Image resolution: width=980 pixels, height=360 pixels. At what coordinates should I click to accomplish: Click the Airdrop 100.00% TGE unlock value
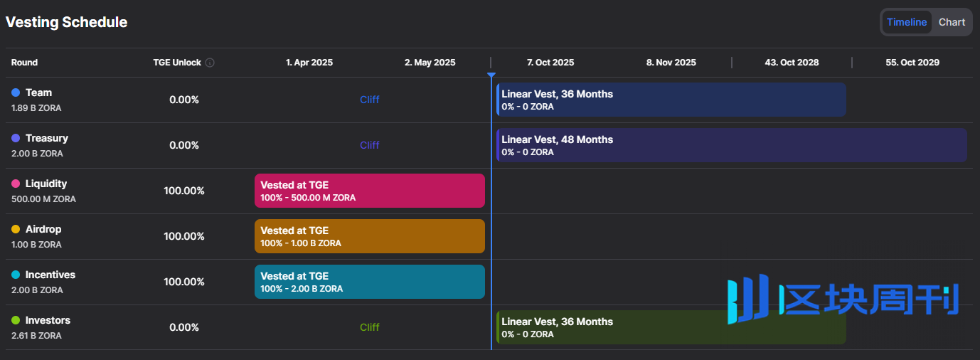point(184,236)
